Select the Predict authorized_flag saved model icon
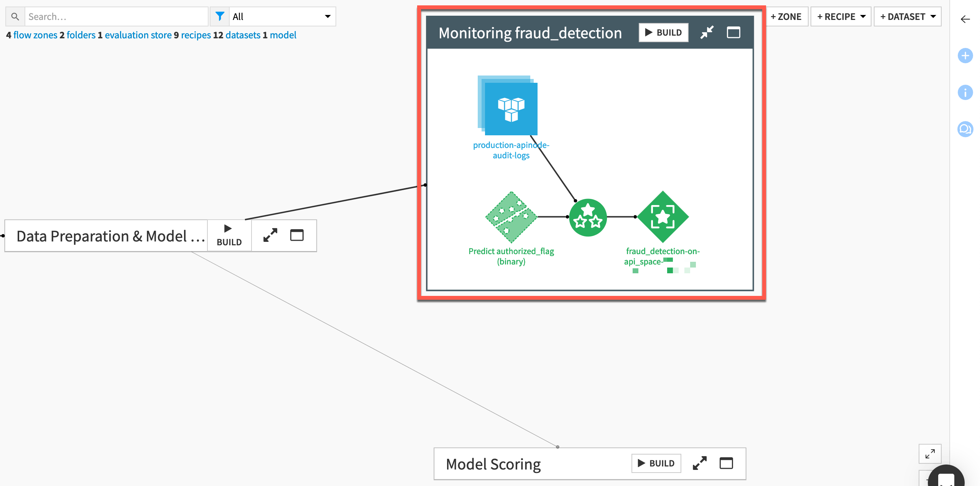This screenshot has width=980, height=486. pyautogui.click(x=511, y=218)
